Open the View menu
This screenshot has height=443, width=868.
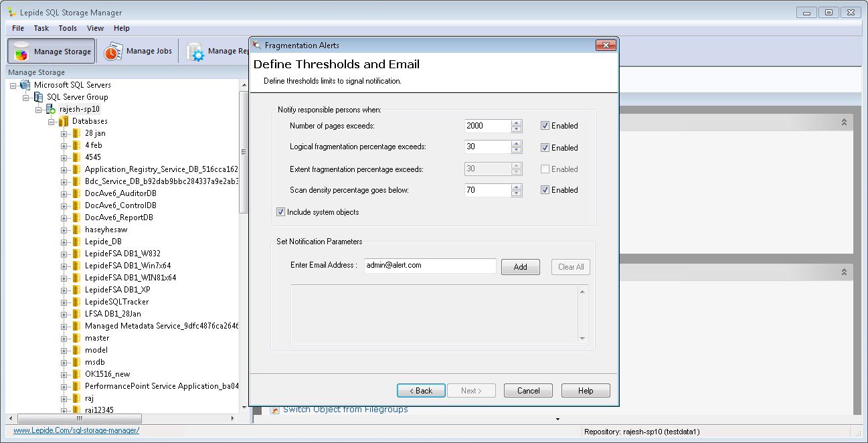click(x=95, y=28)
